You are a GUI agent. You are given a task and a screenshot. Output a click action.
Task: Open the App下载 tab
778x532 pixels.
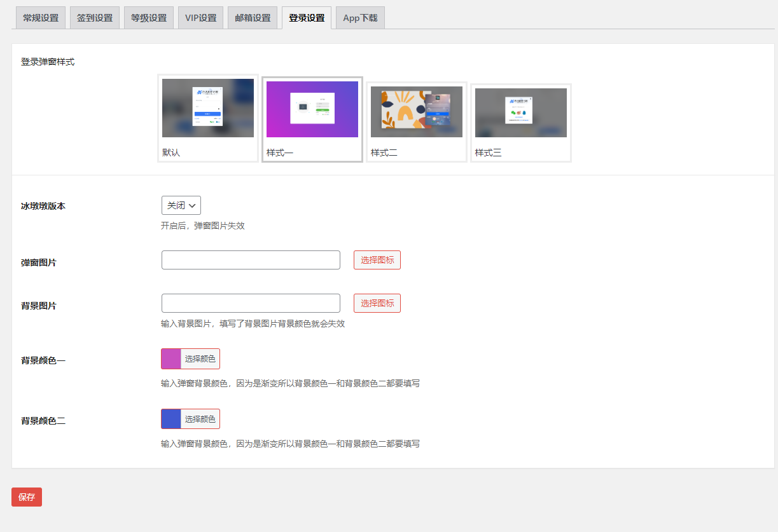click(x=360, y=18)
